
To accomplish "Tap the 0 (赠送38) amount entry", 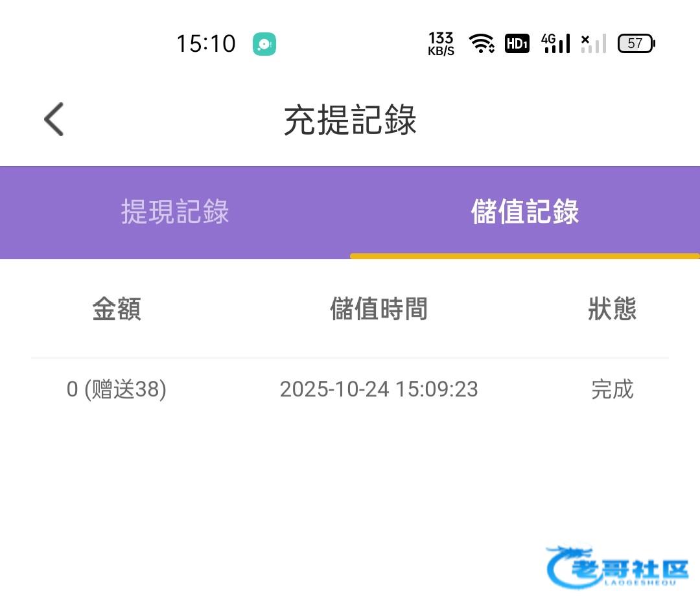I will 117,389.
